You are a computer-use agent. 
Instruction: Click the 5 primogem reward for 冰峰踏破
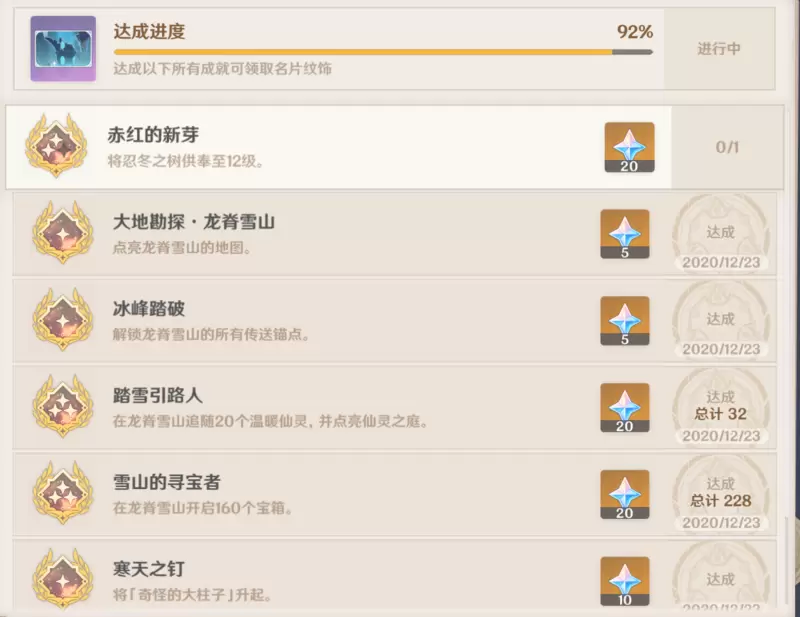[x=624, y=321]
